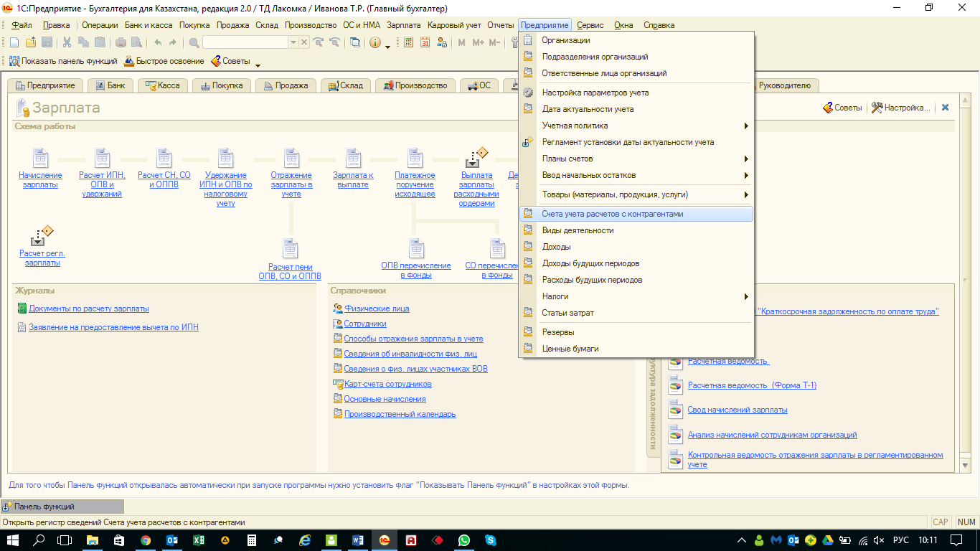The height and width of the screenshot is (551, 980).
Task: Switch to the Руководителю tab
Action: click(785, 85)
